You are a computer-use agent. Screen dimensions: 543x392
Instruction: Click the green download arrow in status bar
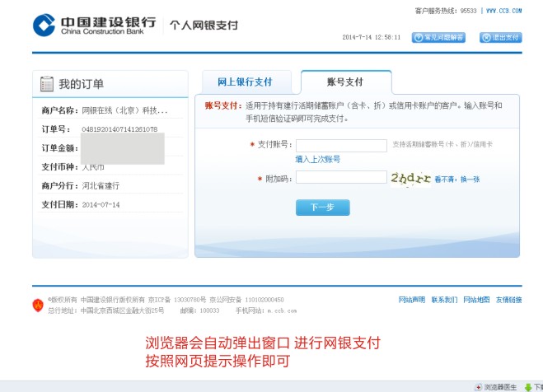click(528, 386)
